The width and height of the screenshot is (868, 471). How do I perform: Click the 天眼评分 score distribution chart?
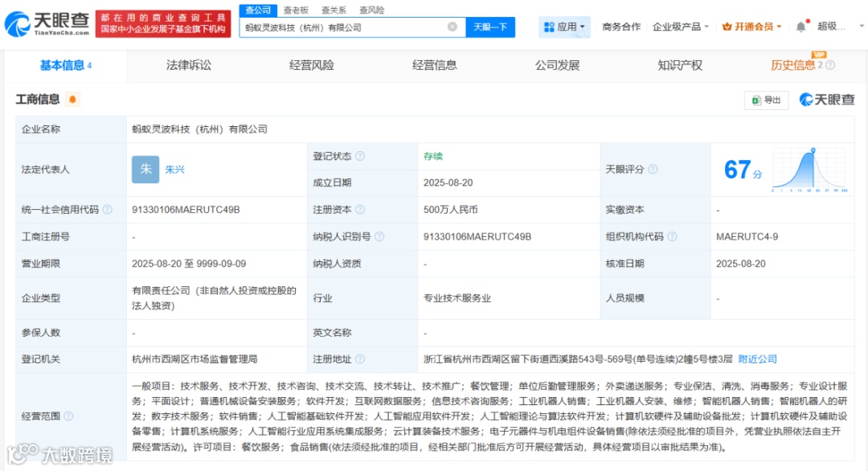click(x=809, y=170)
